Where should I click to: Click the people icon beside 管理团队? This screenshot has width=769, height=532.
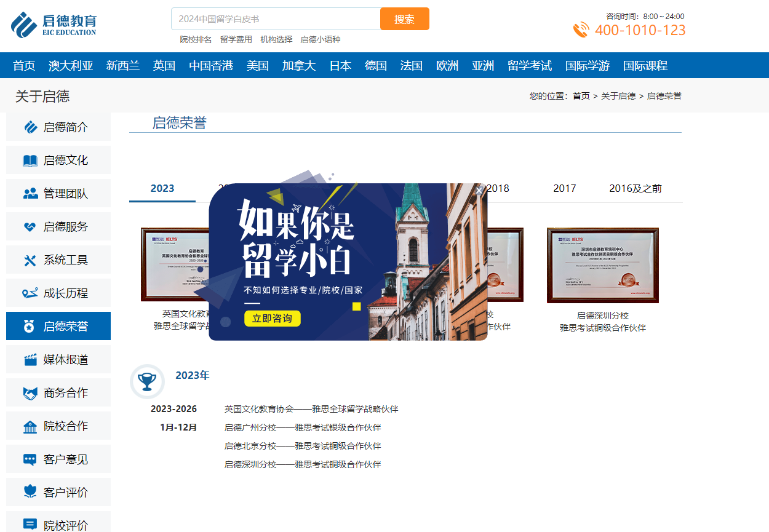pos(30,194)
